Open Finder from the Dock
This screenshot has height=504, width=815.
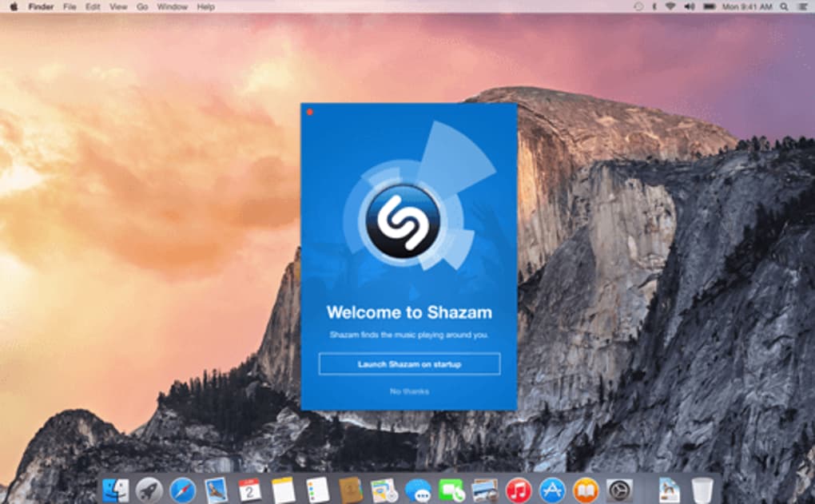pos(115,490)
